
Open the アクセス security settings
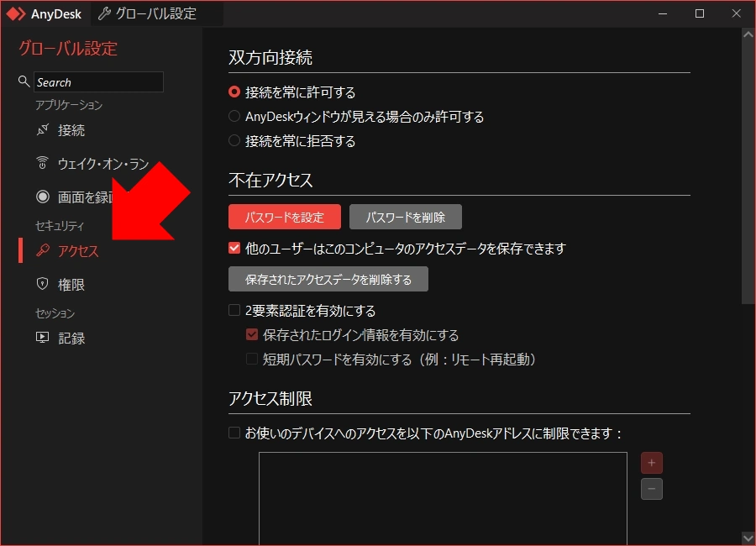tap(41, 250)
